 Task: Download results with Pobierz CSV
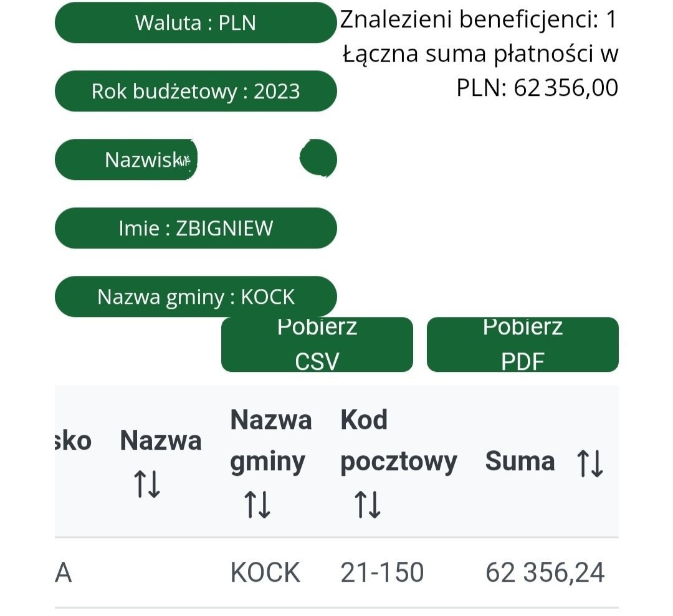(317, 344)
